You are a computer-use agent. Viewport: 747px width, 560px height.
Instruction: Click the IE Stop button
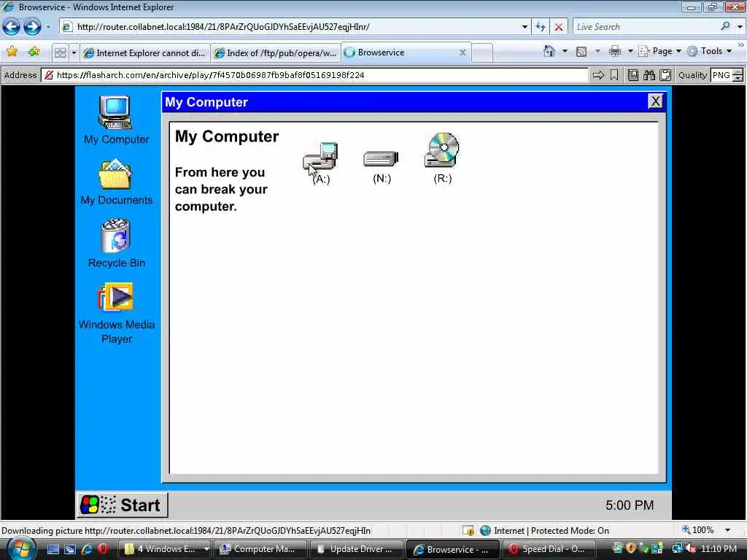click(558, 27)
